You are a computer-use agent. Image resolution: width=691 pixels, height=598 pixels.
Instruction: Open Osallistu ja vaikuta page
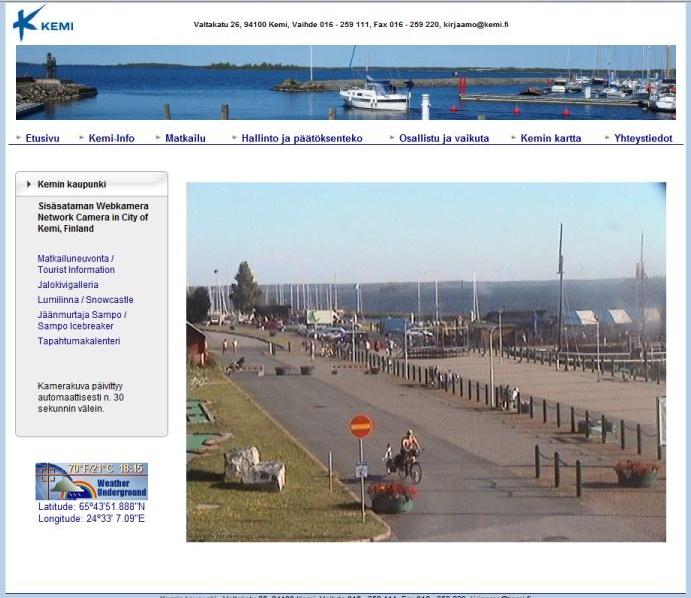(x=444, y=138)
